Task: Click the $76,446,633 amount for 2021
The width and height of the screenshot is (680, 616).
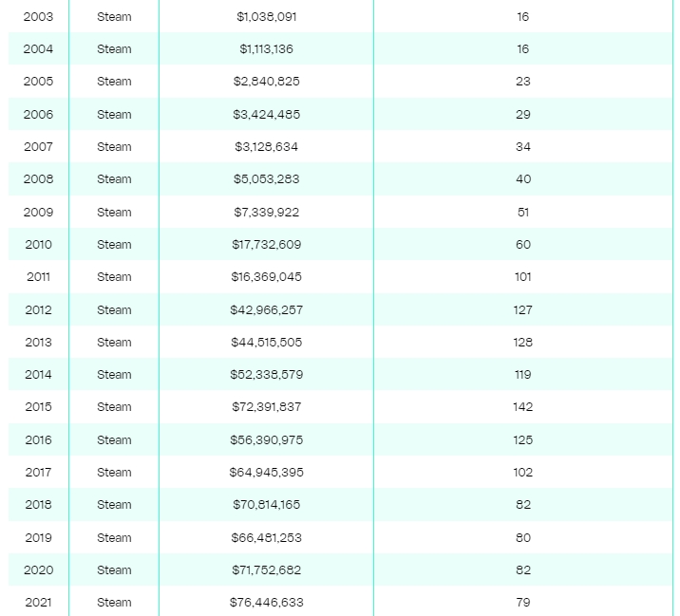Action: click(x=266, y=603)
